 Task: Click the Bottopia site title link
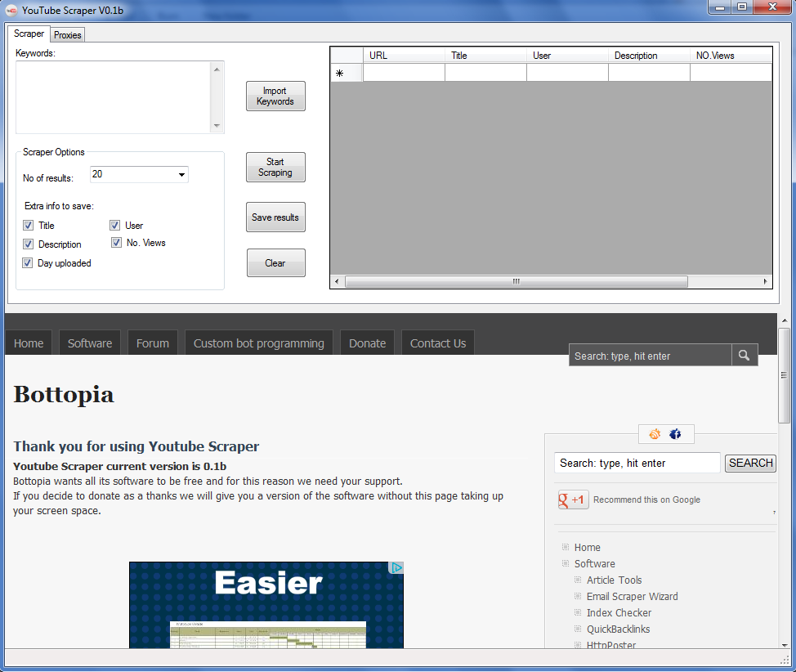click(64, 395)
